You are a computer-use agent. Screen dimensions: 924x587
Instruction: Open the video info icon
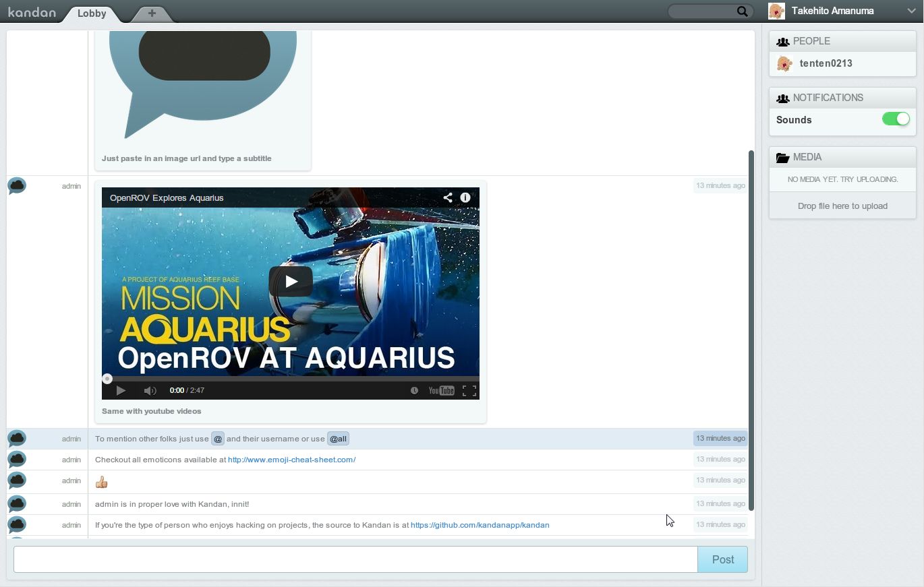465,197
